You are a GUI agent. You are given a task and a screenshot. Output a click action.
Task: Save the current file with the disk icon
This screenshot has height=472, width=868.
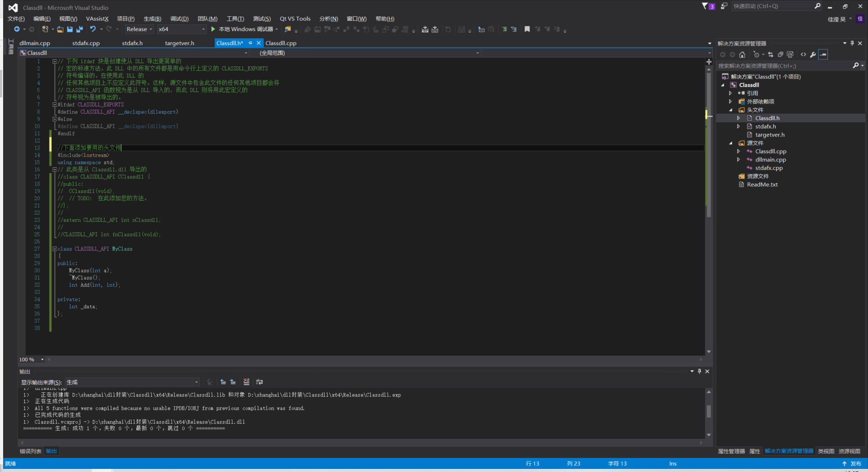click(x=70, y=29)
